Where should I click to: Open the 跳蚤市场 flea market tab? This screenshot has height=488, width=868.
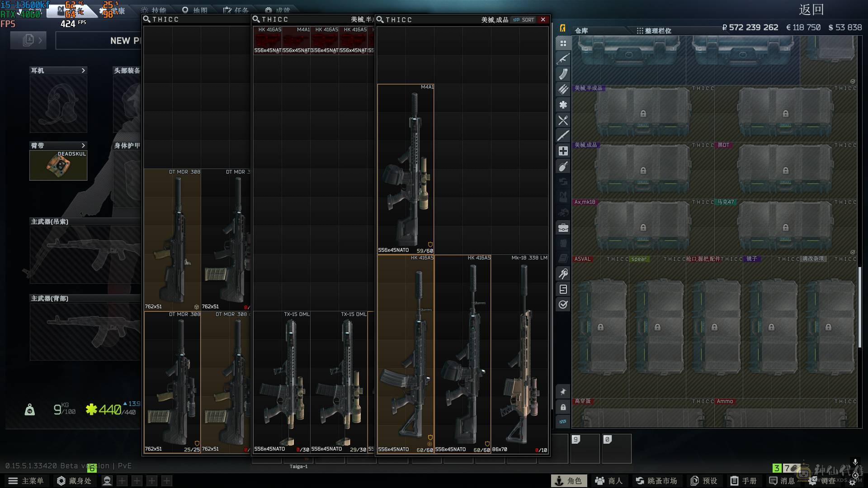point(656,481)
